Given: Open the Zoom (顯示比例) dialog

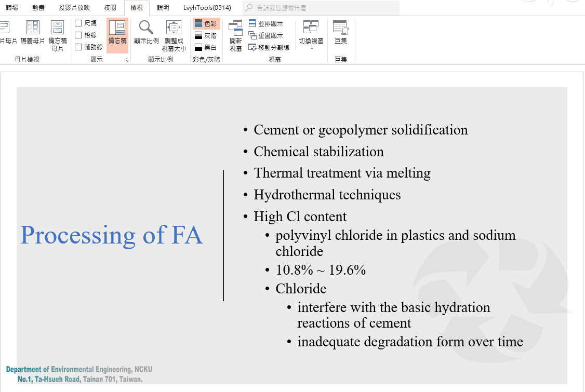Looking at the screenshot, I should [x=147, y=32].
